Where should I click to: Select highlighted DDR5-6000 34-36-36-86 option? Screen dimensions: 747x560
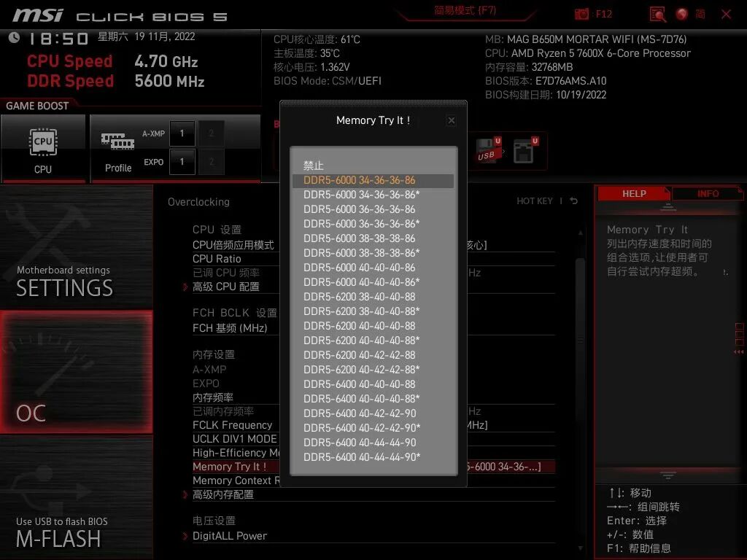pyautogui.click(x=373, y=181)
